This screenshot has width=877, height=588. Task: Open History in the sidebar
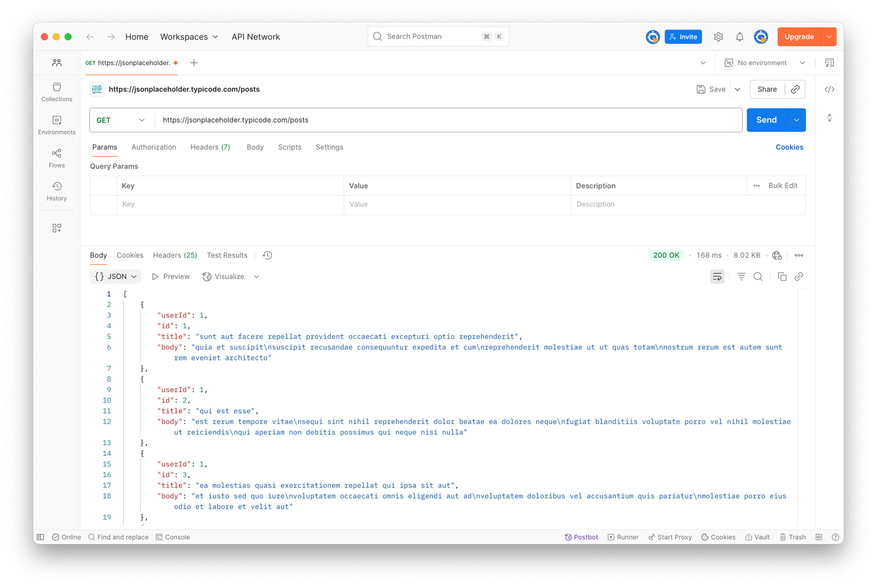[x=57, y=191]
